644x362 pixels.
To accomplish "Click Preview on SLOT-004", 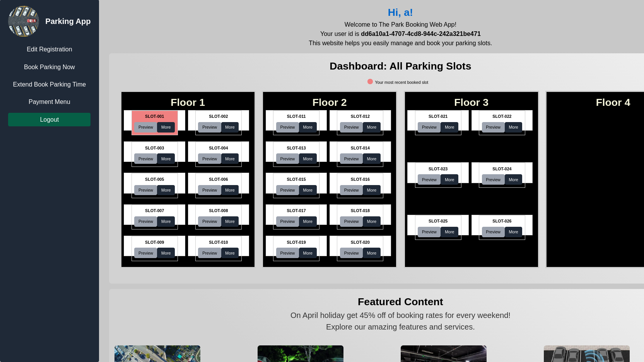I will point(209,159).
